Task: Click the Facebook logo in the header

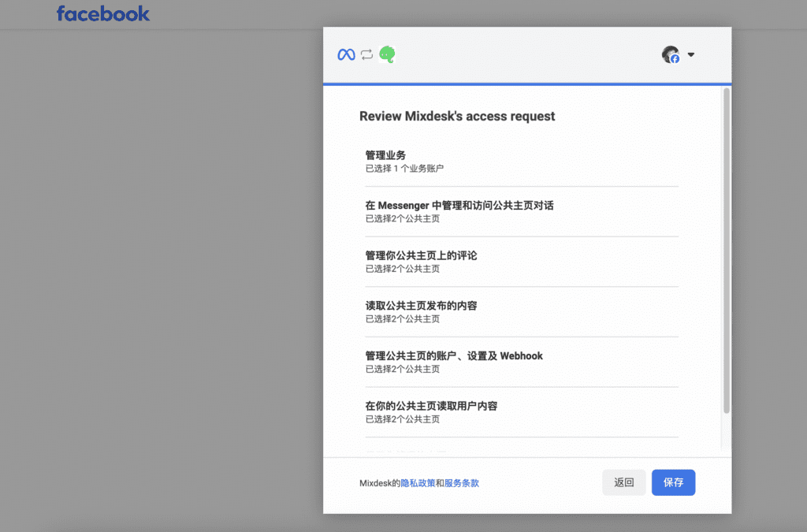Action: (102, 14)
